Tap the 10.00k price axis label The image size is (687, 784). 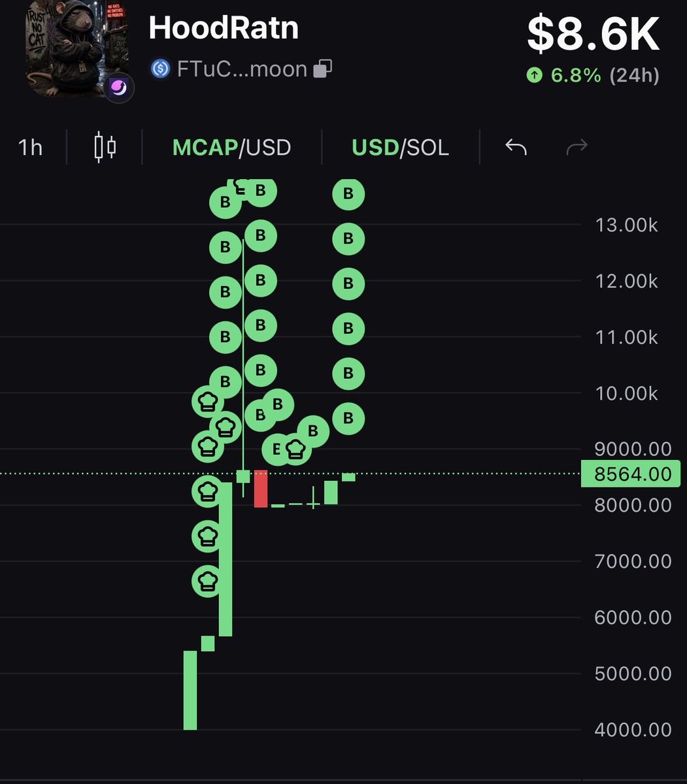(626, 393)
